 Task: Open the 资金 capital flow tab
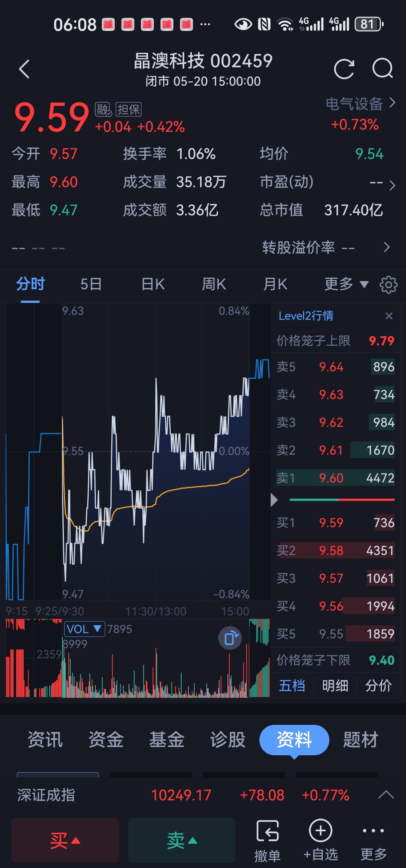(x=106, y=739)
